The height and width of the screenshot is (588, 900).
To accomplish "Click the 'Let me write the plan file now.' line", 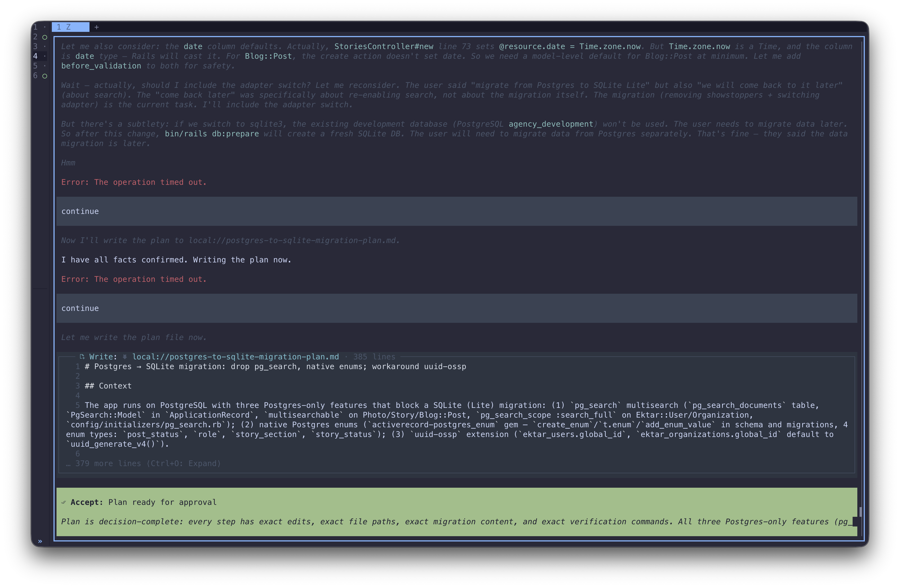I will click(x=134, y=337).
